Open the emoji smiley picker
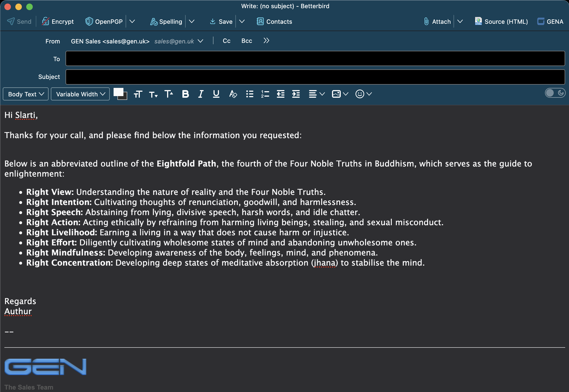569x392 pixels. point(363,94)
